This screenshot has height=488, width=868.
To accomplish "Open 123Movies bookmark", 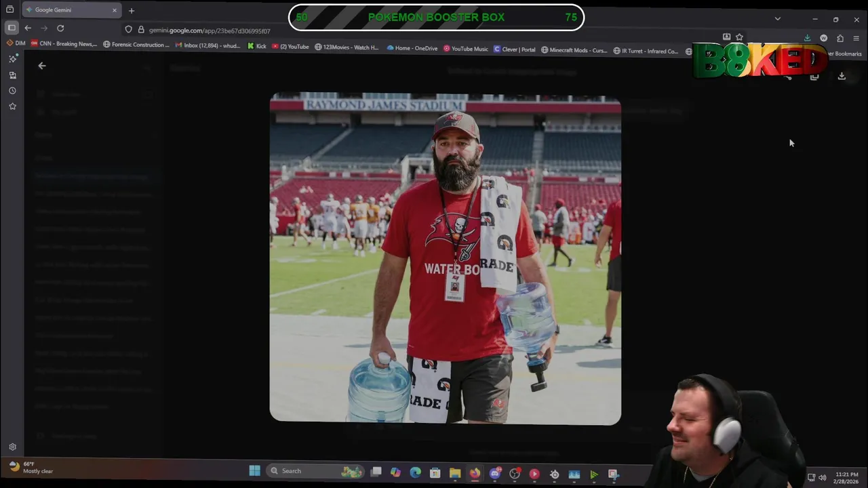I will coord(347,47).
